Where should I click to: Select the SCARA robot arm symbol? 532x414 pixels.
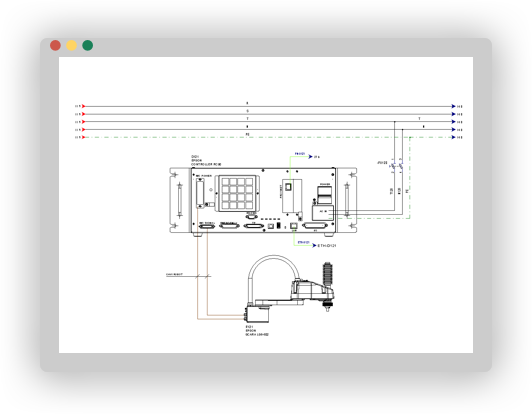(x=289, y=288)
